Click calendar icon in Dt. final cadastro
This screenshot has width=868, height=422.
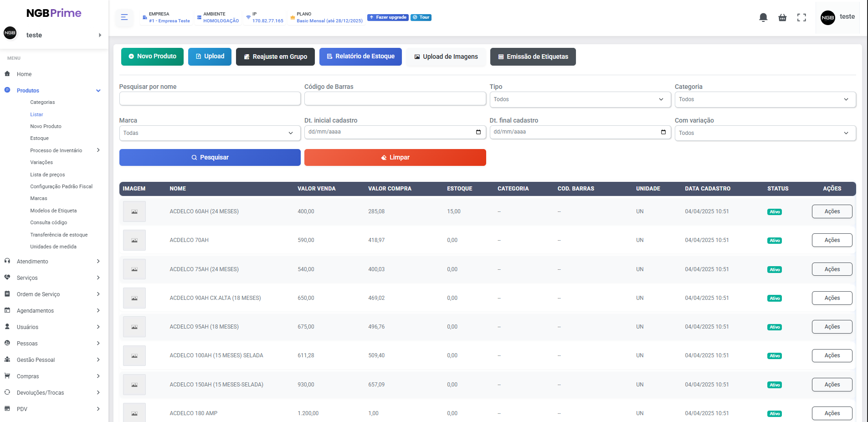pyautogui.click(x=663, y=132)
